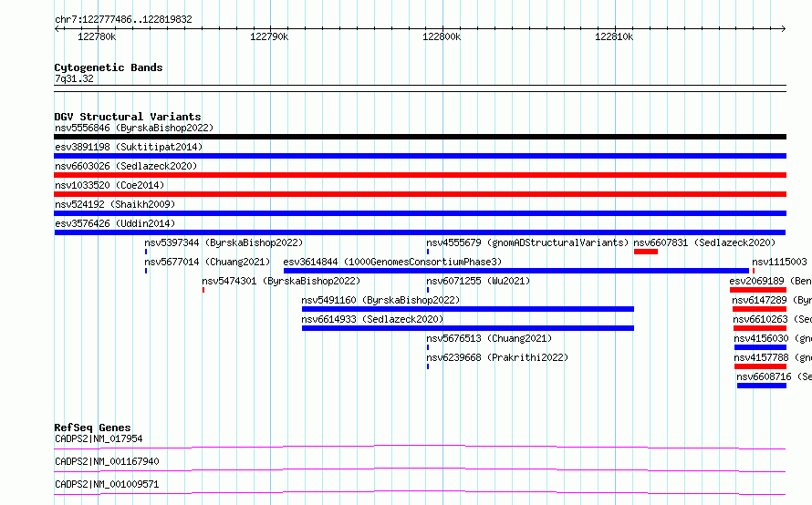
Task: Open the nsv6239668 (Prakrithi2022) label
Action: 497,357
